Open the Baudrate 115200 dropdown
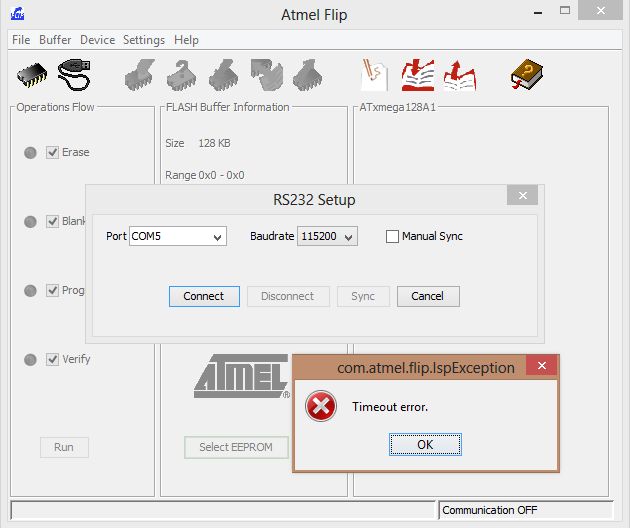Viewport: 630px width, 528px height. click(x=327, y=236)
